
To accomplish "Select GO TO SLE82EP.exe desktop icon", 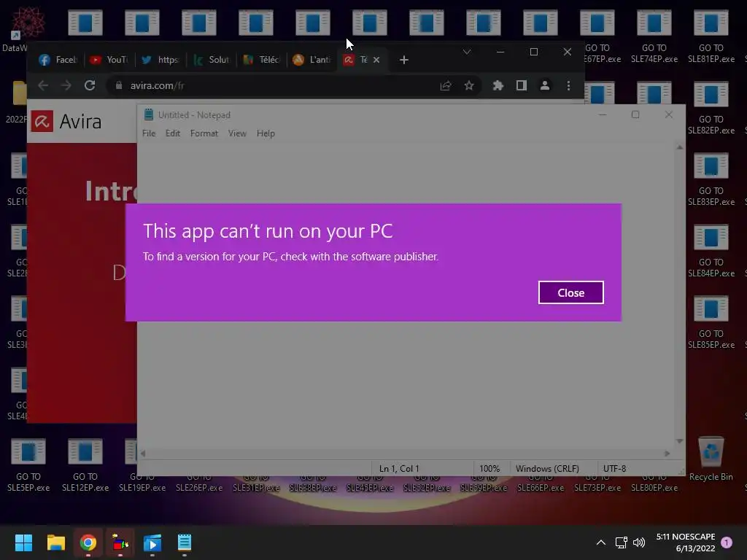I will 711,108.
